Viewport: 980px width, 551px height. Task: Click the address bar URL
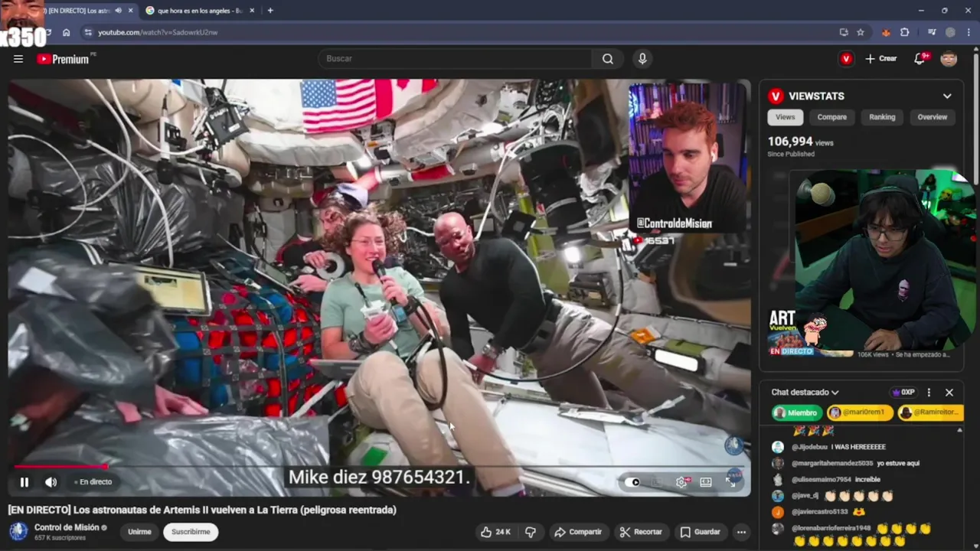[158, 32]
